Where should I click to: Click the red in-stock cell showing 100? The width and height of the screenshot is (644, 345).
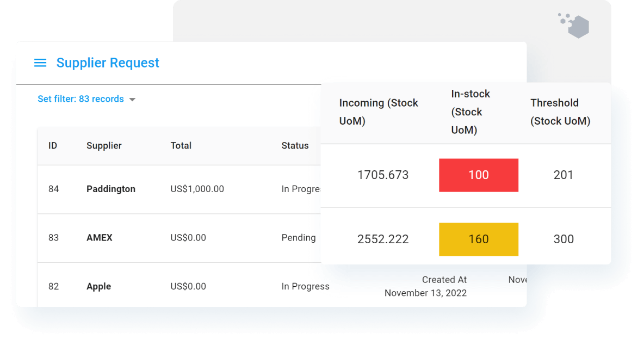[479, 175]
